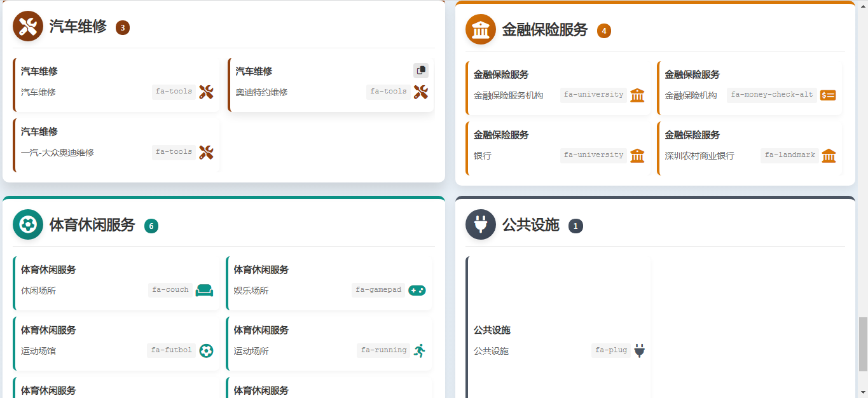Click the running icon for 运动场所
This screenshot has height=398, width=868.
[419, 350]
